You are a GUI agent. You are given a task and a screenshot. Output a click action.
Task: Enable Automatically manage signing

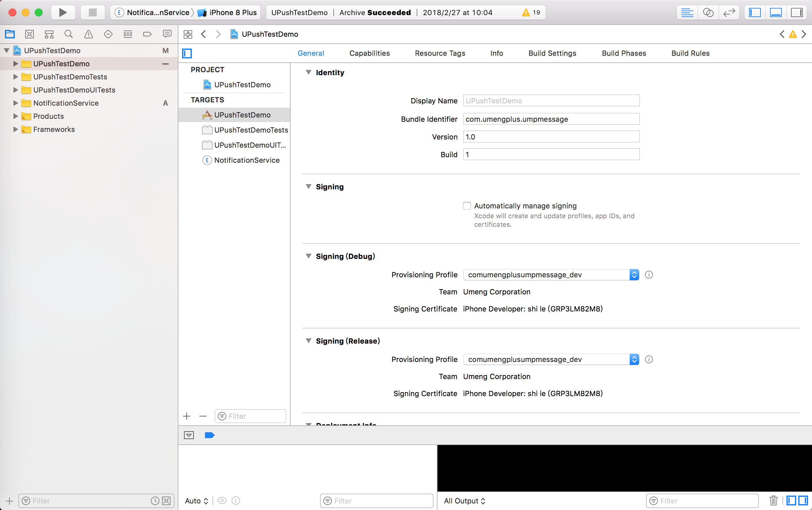(467, 206)
